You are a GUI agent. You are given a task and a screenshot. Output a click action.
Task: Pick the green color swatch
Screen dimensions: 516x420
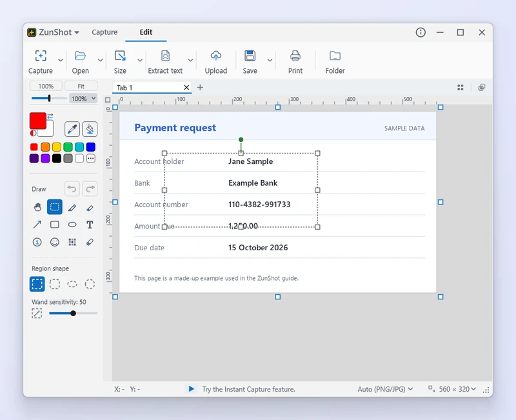pyautogui.click(x=68, y=147)
